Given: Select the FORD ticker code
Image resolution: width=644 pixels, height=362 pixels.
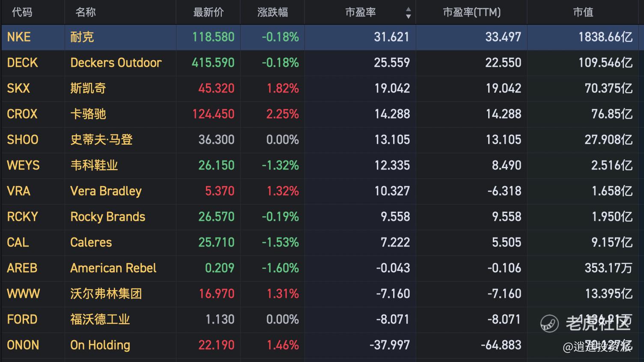Looking at the screenshot, I should (22, 320).
